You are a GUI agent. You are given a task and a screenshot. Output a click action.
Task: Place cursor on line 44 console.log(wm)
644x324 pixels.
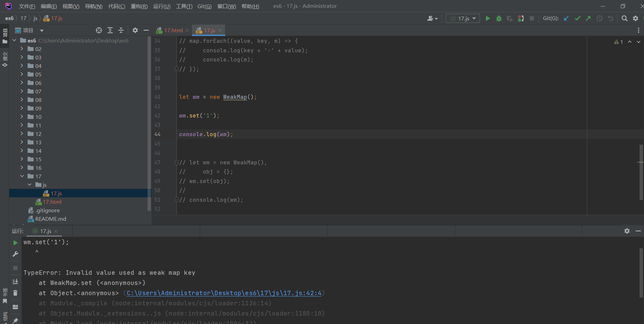point(206,134)
